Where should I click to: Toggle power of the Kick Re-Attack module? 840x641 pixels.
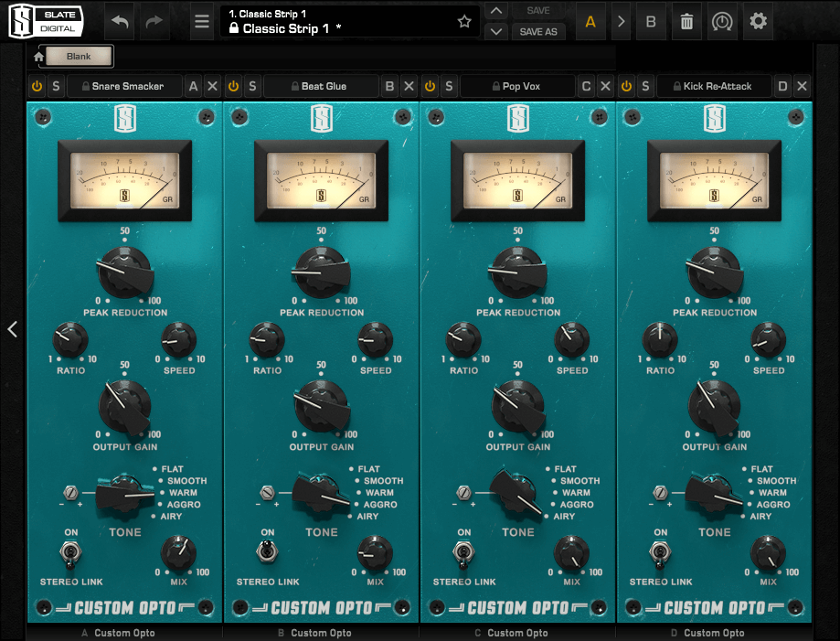[x=627, y=86]
